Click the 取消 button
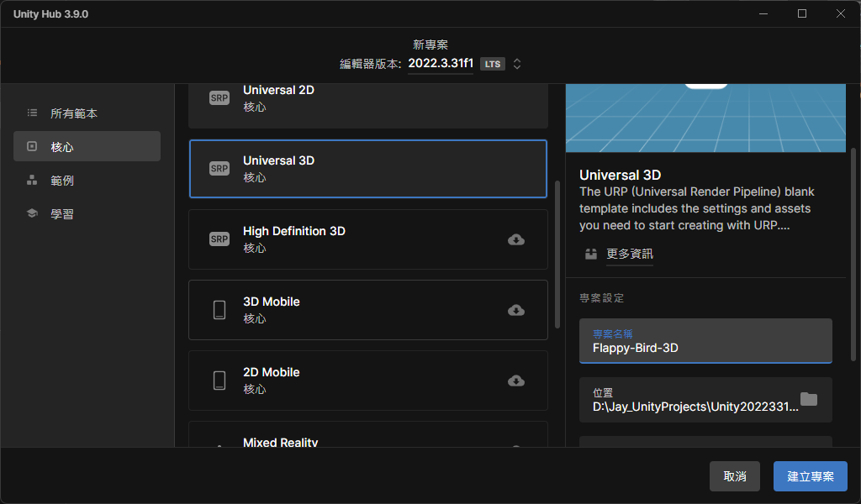Viewport: 861px width, 504px height. [735, 476]
